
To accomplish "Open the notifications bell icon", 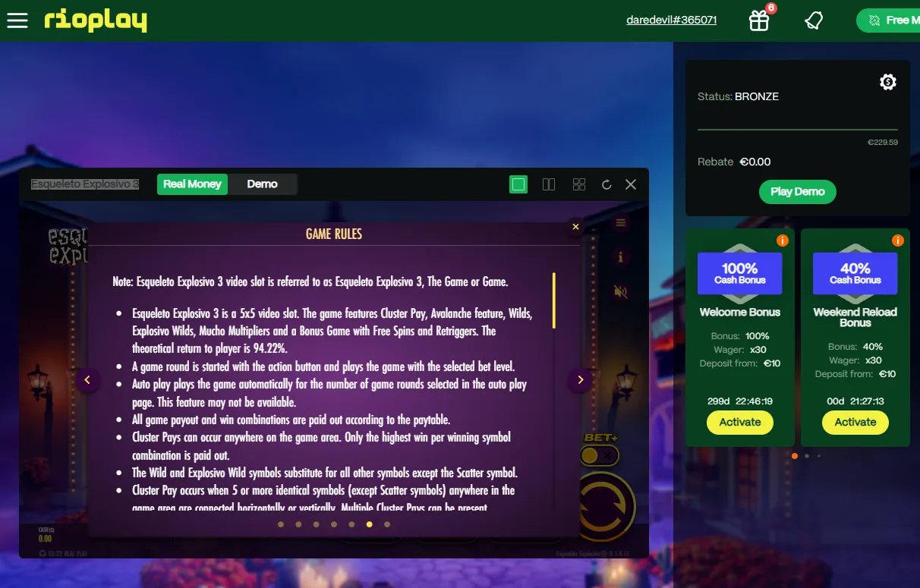I will 814,20.
